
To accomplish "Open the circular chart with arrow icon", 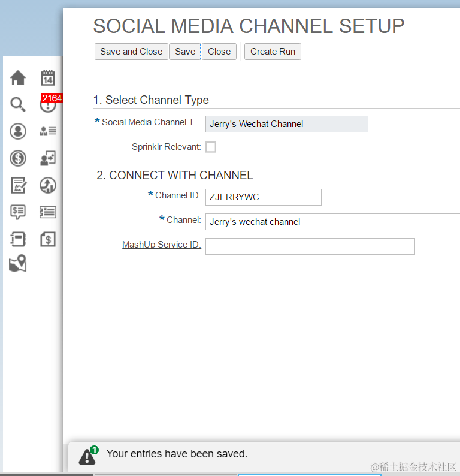I will (x=47, y=185).
